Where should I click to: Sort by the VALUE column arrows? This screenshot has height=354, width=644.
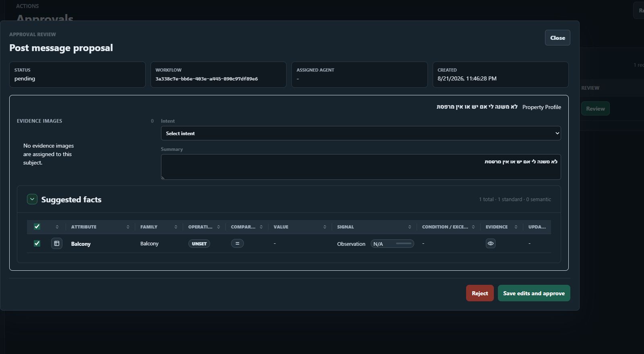click(x=325, y=227)
